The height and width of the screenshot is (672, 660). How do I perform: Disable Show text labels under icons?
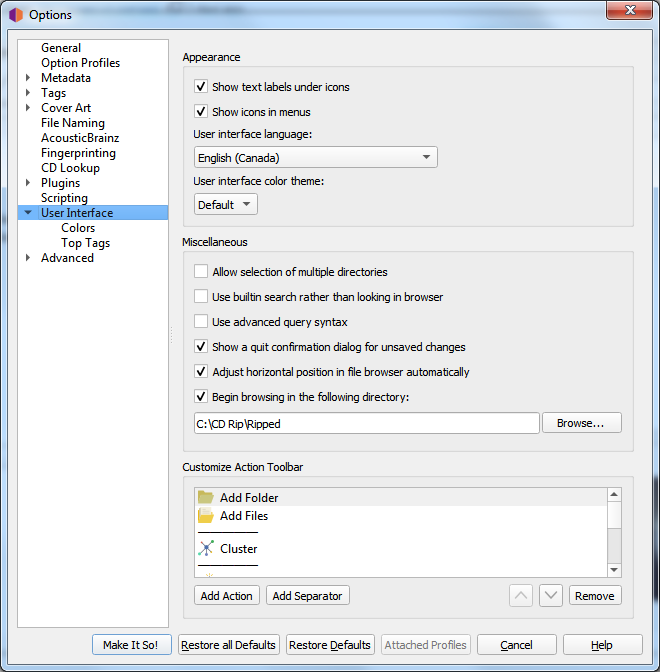(202, 87)
